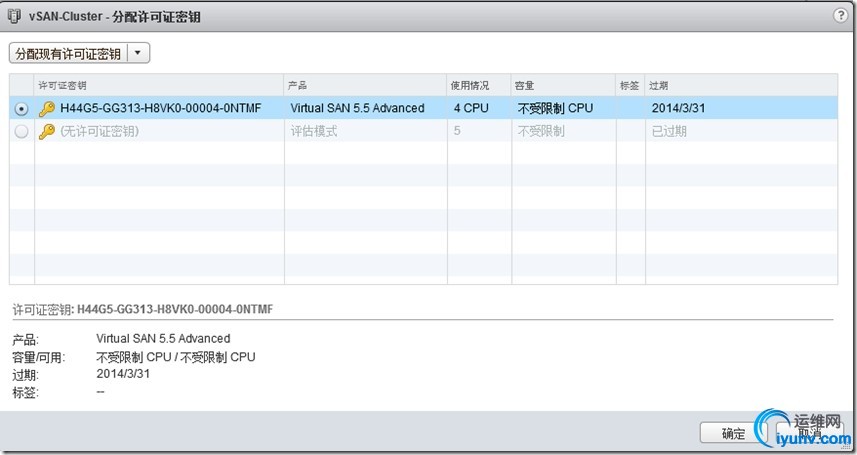Click (无许可证密钥) row text
Screen dimensions: 857x455
coord(99,131)
